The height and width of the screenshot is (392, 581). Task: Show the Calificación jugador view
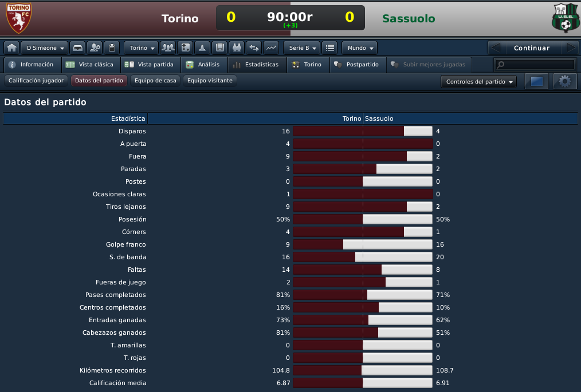click(x=36, y=80)
